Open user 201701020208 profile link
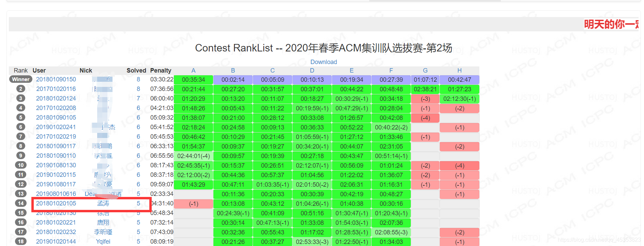Image resolution: width=644 pixels, height=246 pixels. click(56, 108)
